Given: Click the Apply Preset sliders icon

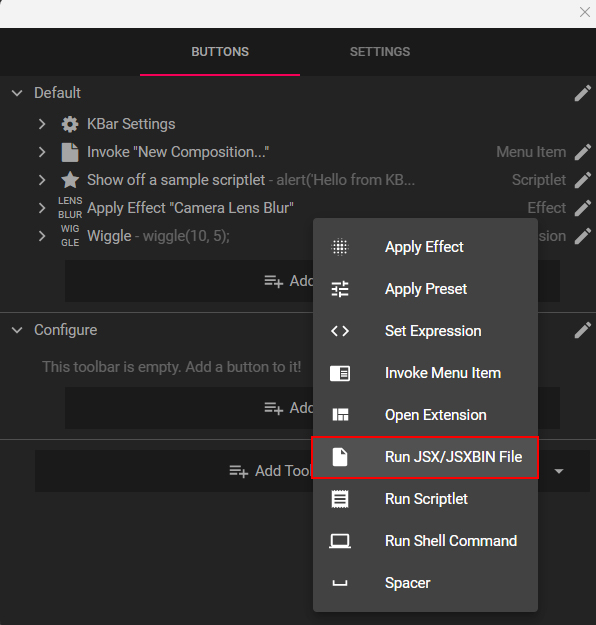Looking at the screenshot, I should click(x=340, y=289).
